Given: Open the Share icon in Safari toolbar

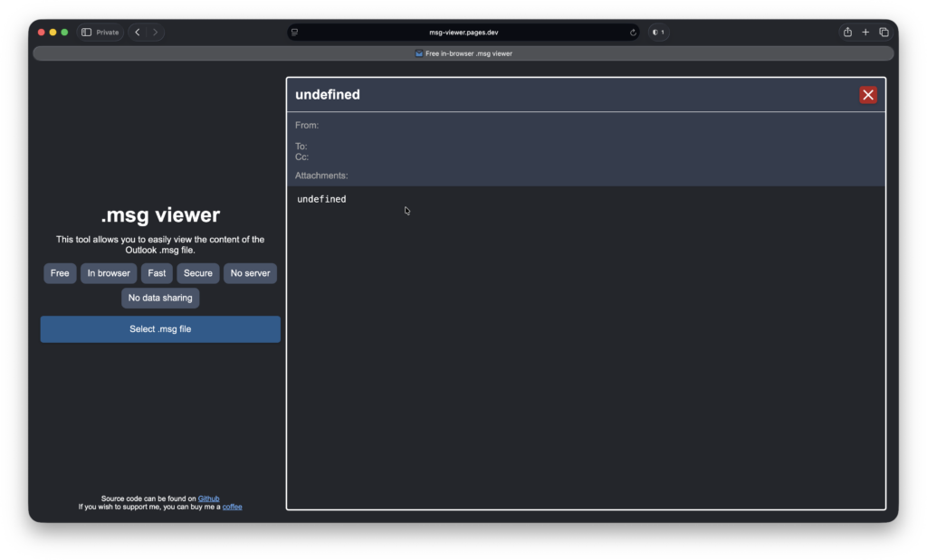Looking at the screenshot, I should click(847, 33).
